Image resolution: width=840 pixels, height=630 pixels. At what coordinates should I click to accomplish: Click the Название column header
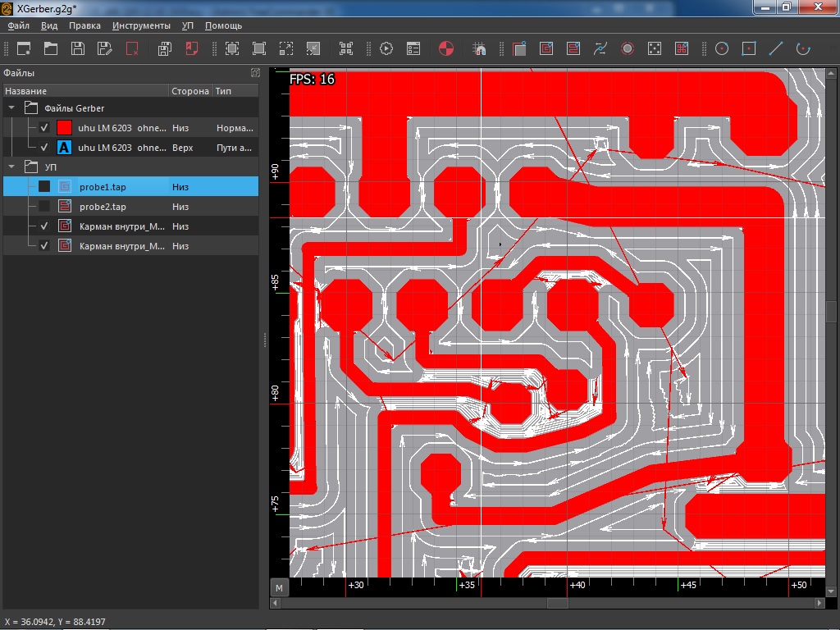click(x=25, y=91)
